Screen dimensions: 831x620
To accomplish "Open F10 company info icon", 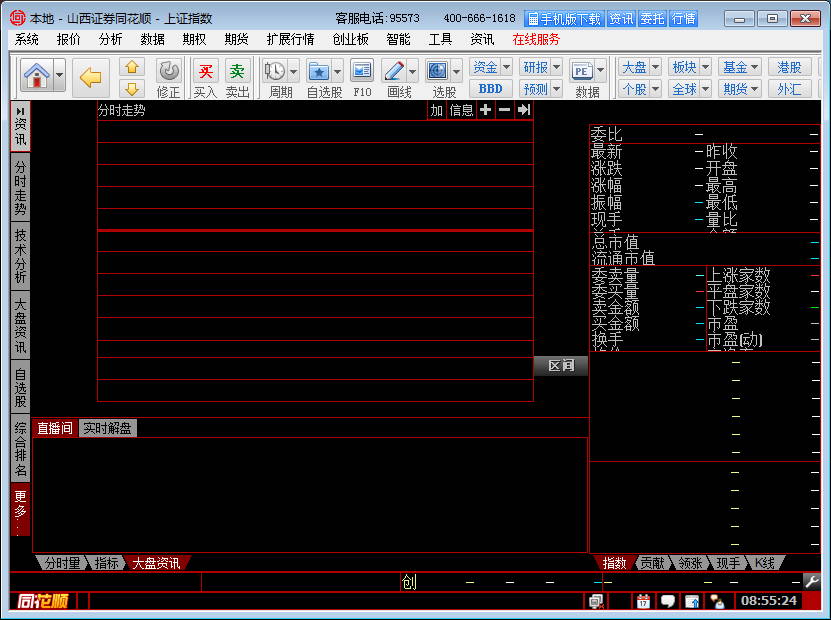I will tap(361, 72).
